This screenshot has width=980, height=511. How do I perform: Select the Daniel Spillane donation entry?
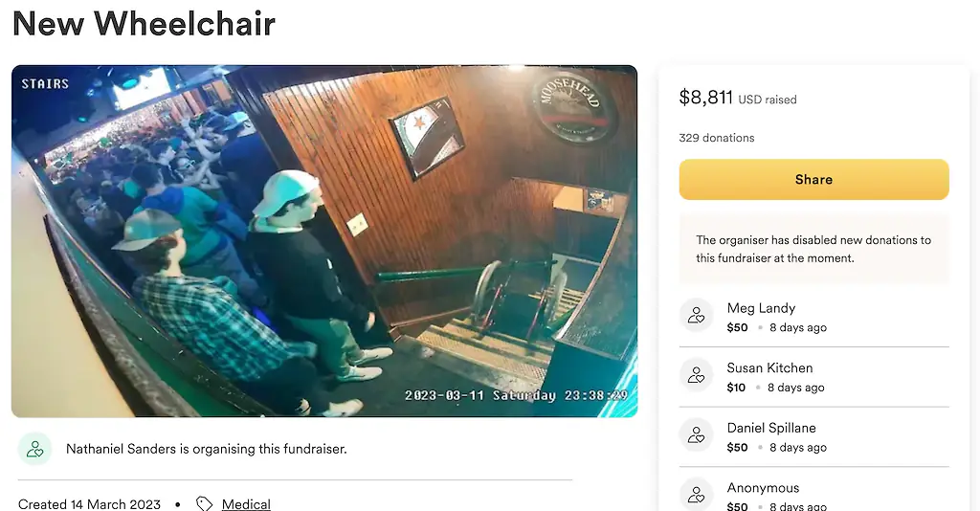click(x=813, y=436)
